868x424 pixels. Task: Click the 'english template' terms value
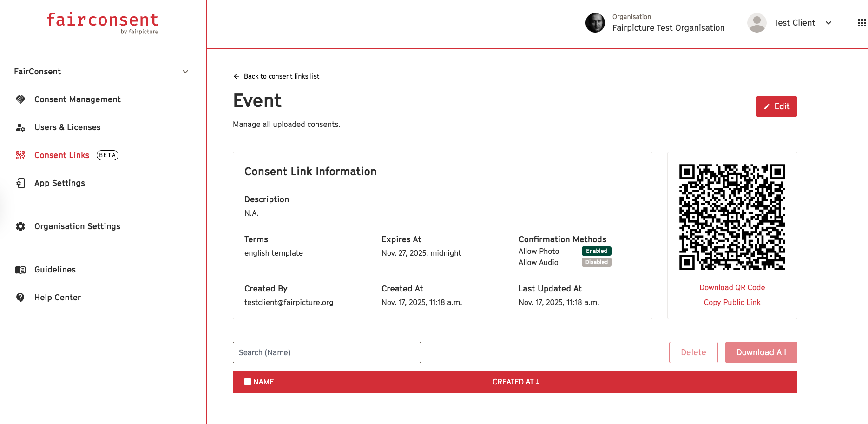(x=274, y=253)
